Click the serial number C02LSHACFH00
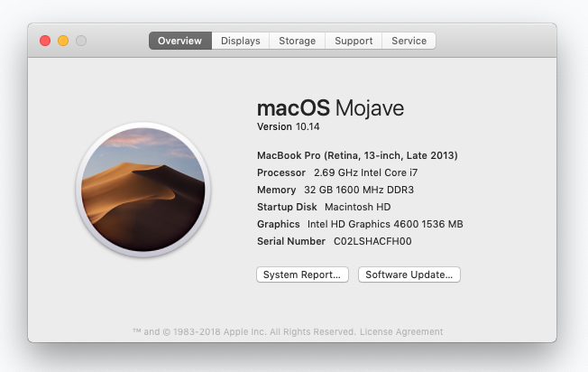 (372, 241)
